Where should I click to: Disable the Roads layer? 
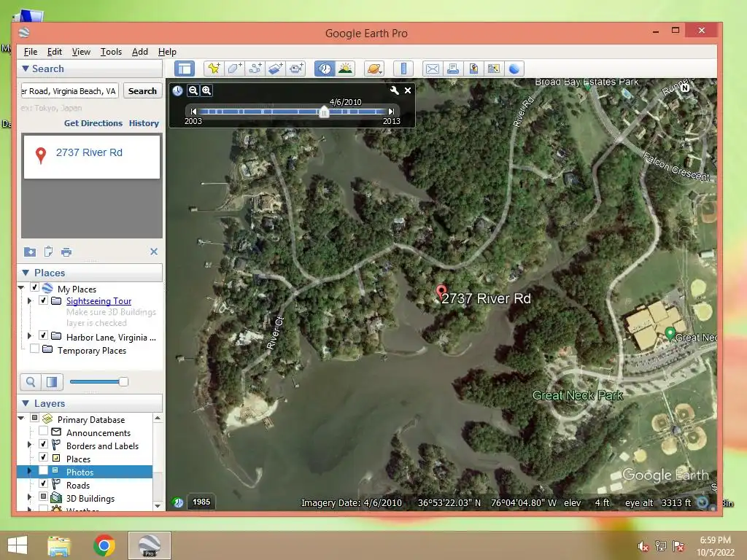coord(43,483)
